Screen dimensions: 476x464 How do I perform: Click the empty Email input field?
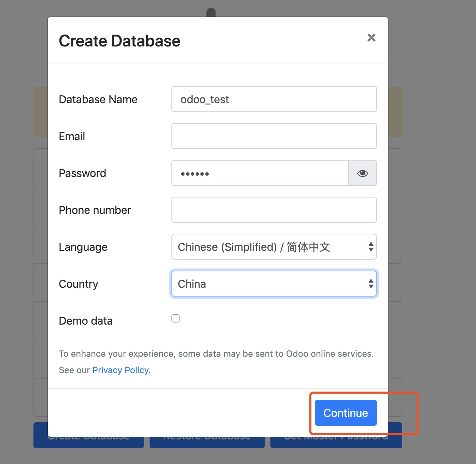(x=273, y=136)
